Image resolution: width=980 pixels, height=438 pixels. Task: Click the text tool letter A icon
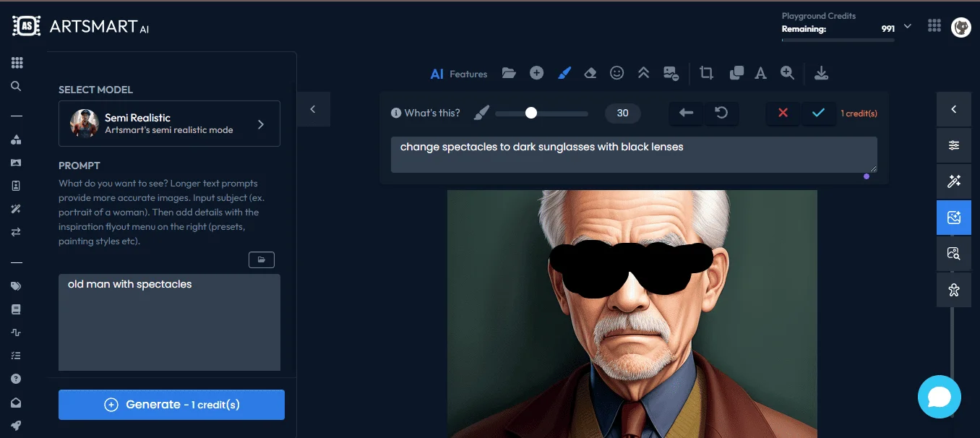[760, 73]
